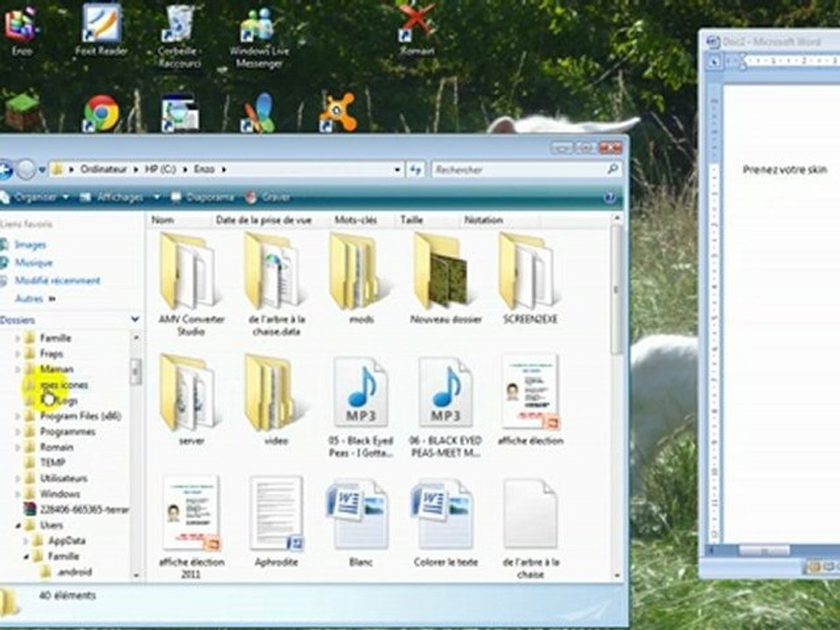
Task: Sort by the Notation column header
Action: (500, 220)
